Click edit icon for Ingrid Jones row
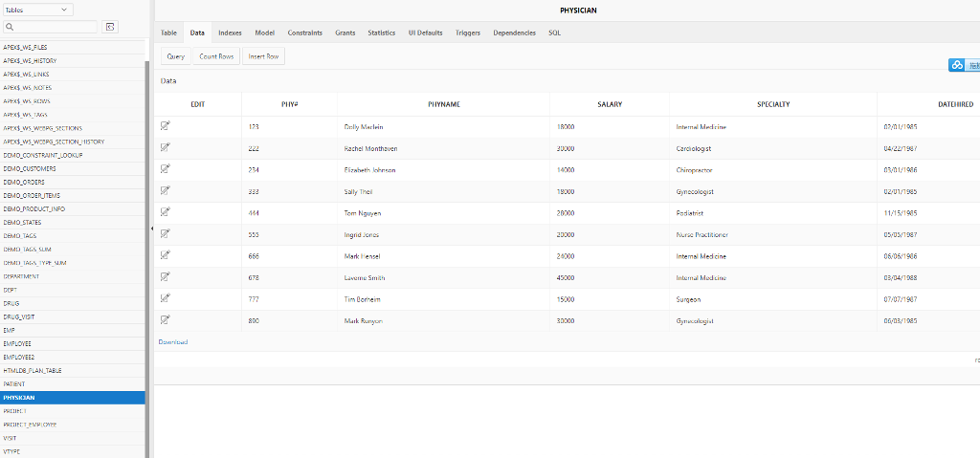The width and height of the screenshot is (980, 458). click(x=165, y=234)
